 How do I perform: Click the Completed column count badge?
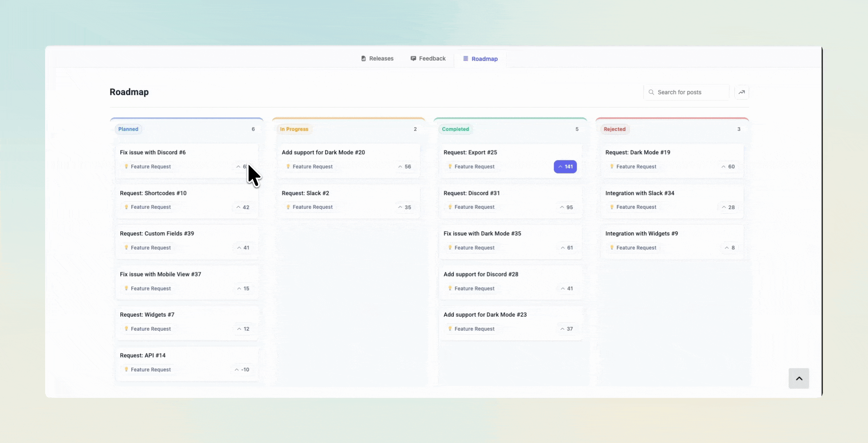click(577, 129)
